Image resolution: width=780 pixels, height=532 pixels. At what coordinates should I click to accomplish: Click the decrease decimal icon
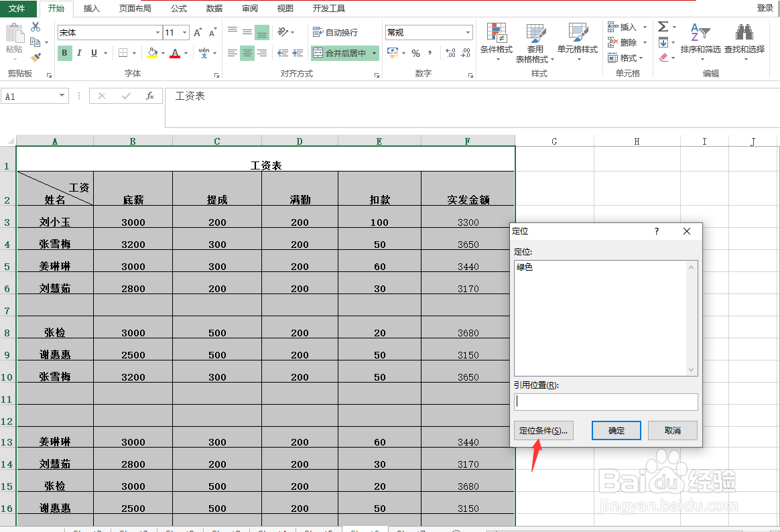pos(466,53)
